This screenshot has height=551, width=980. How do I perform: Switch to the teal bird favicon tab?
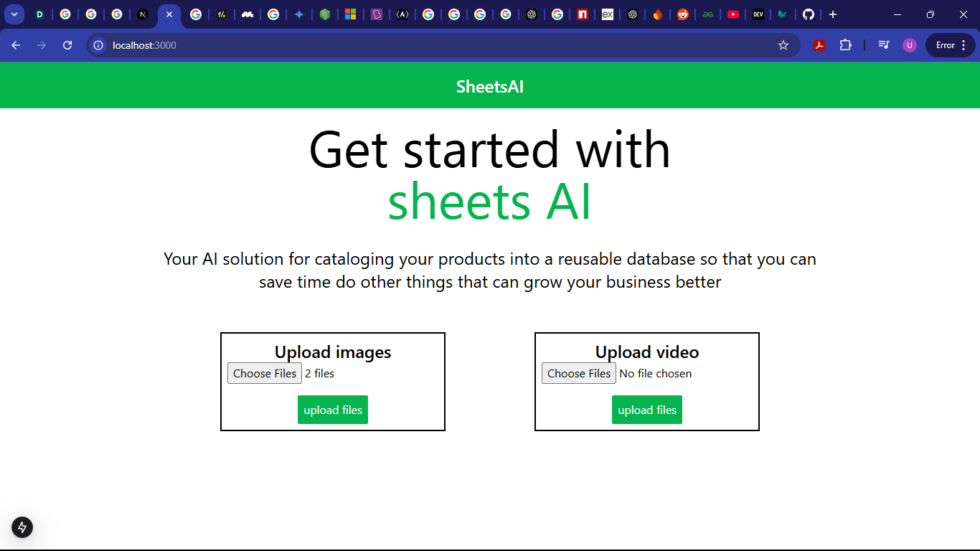[783, 14]
